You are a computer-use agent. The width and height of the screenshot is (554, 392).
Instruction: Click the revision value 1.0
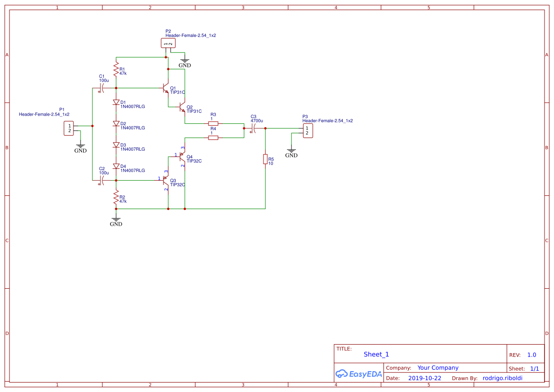point(532,355)
